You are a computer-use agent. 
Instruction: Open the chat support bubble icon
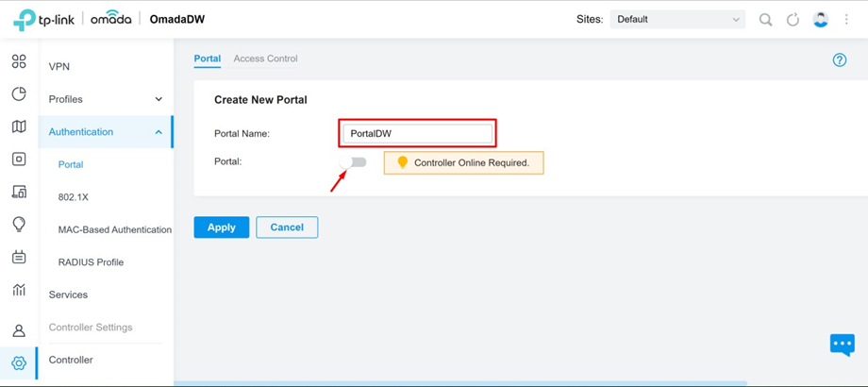tap(842, 345)
